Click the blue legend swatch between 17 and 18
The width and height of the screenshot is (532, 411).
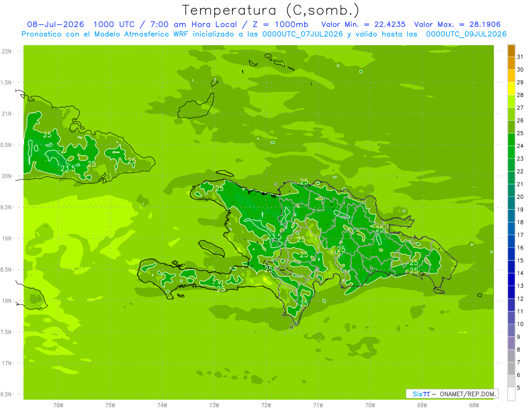click(511, 229)
